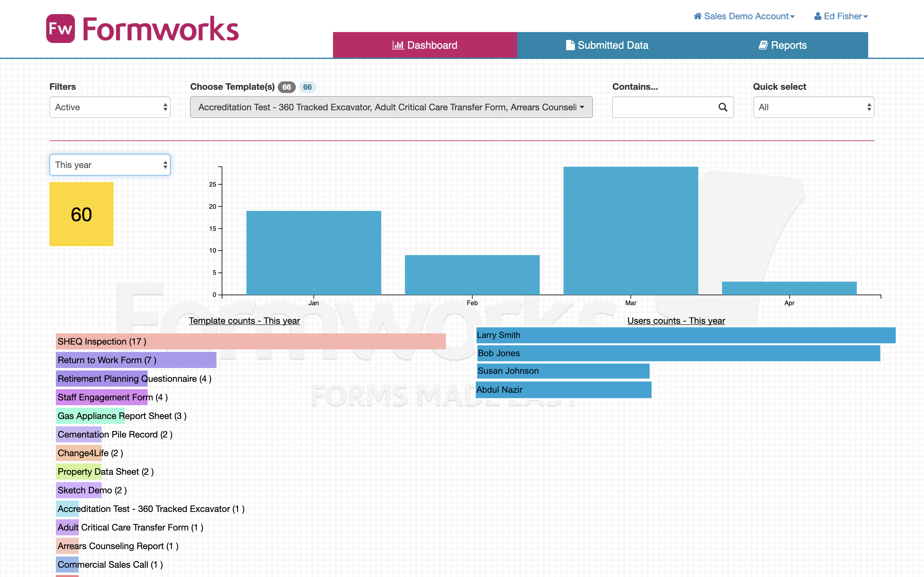The height and width of the screenshot is (577, 924).
Task: Click the March bar in the chart
Action: tap(630, 230)
